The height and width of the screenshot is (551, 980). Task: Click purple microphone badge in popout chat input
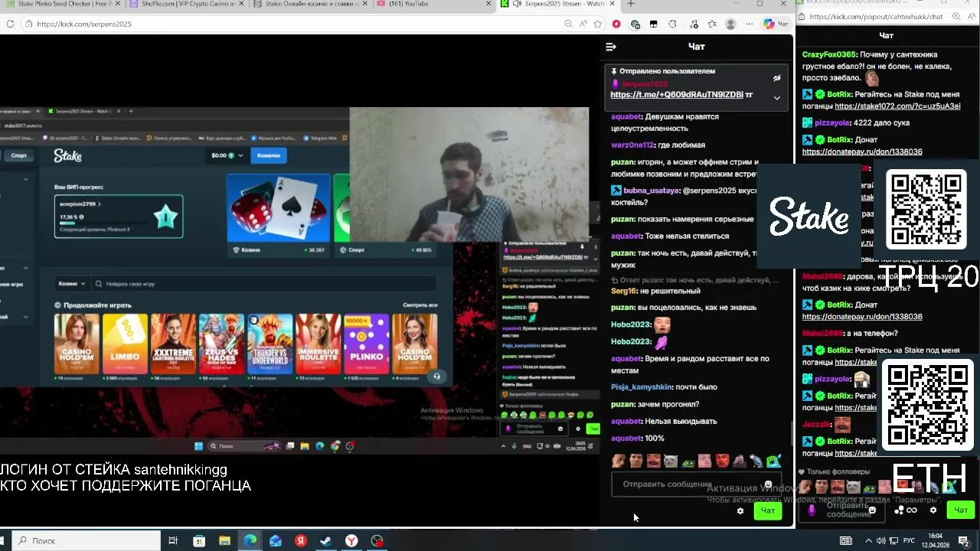812,510
